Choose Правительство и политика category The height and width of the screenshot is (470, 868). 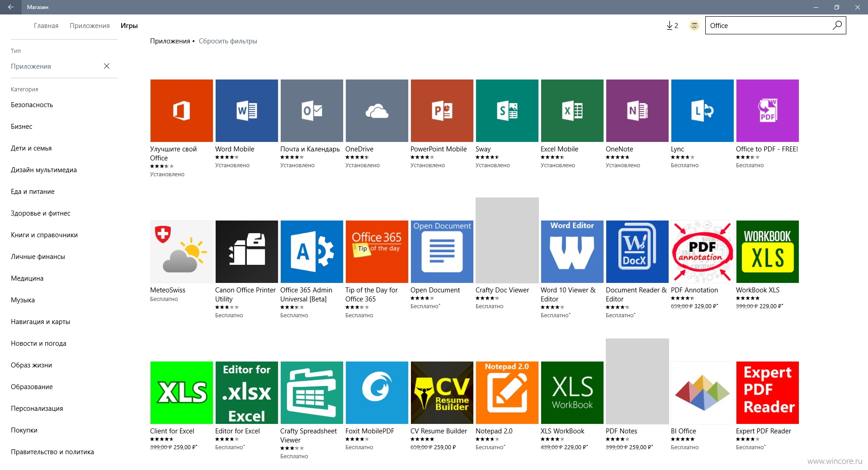(x=52, y=452)
